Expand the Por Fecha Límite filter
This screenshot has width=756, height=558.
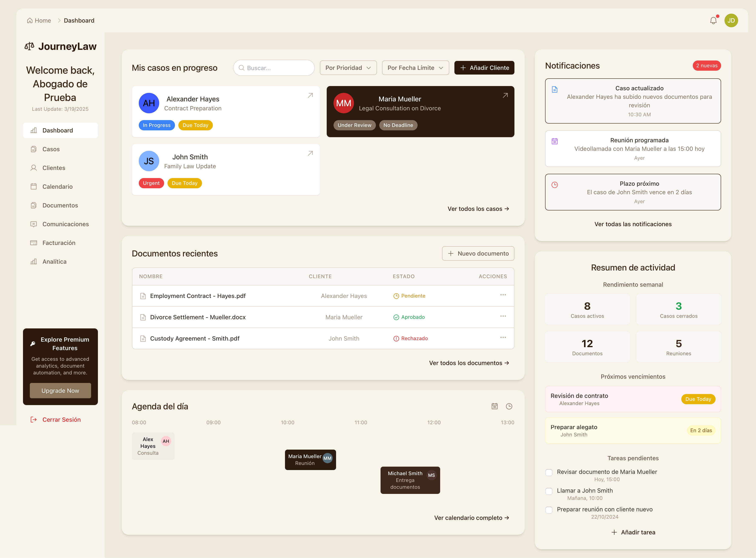(415, 68)
